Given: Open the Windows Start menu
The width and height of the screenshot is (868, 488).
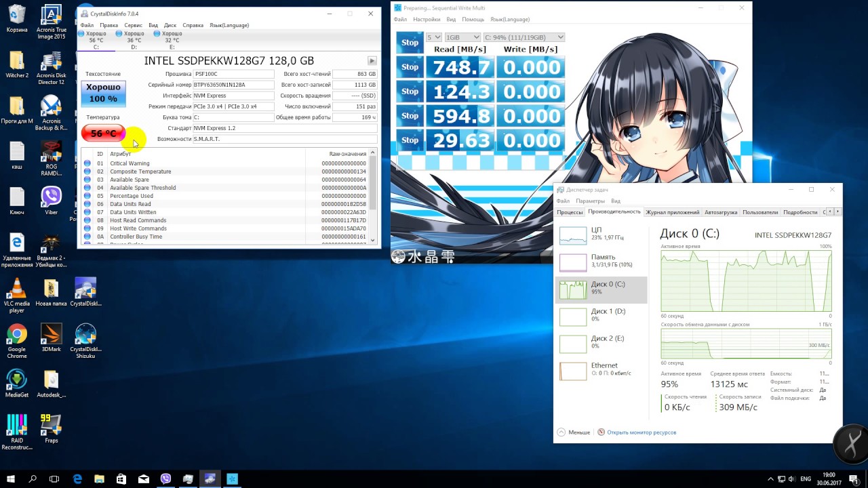Looking at the screenshot, I should click(11, 479).
